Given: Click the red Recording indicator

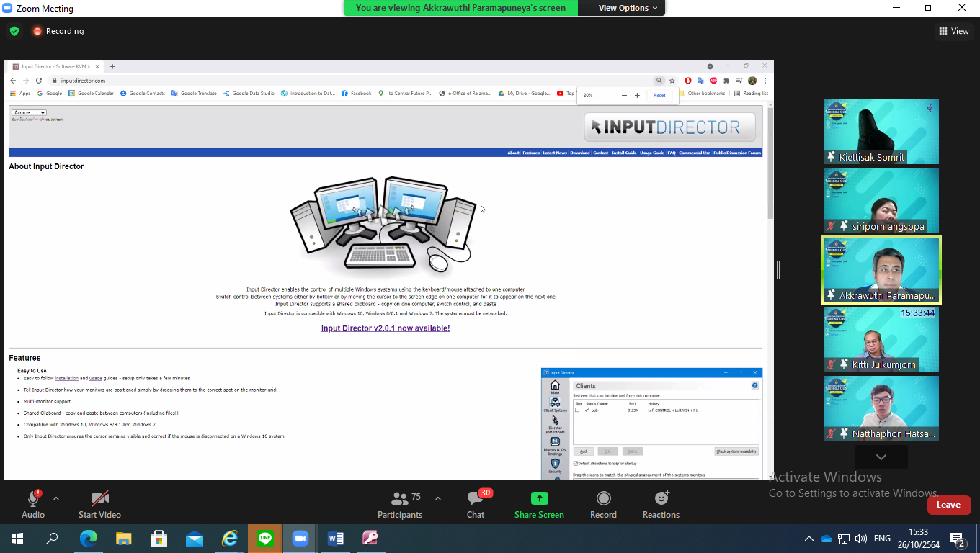Looking at the screenshot, I should tap(58, 31).
